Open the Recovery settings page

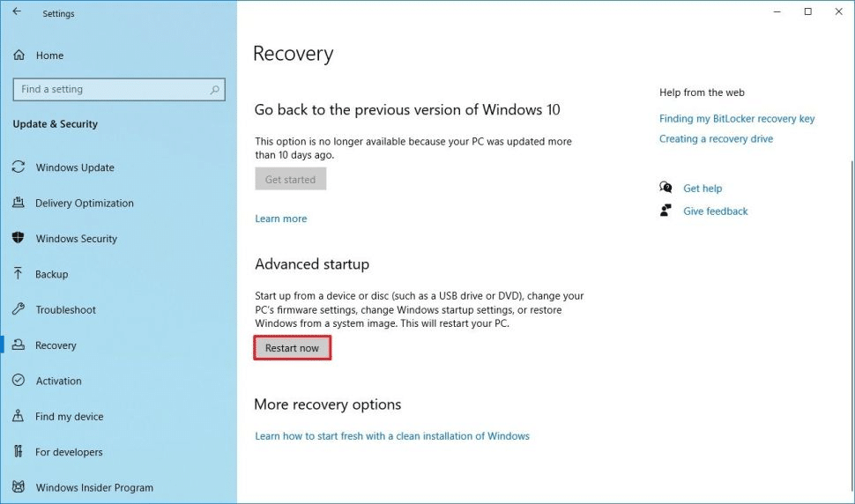click(56, 345)
